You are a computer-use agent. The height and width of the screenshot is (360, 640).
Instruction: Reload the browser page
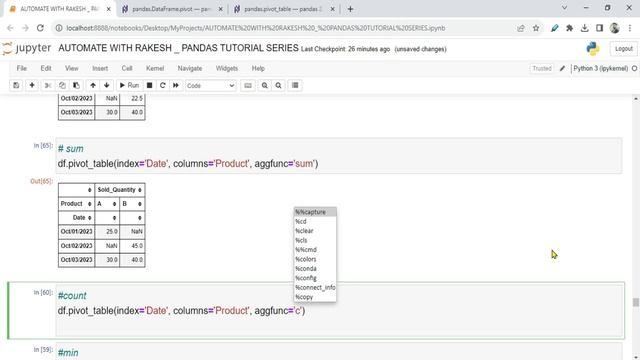pos(40,28)
